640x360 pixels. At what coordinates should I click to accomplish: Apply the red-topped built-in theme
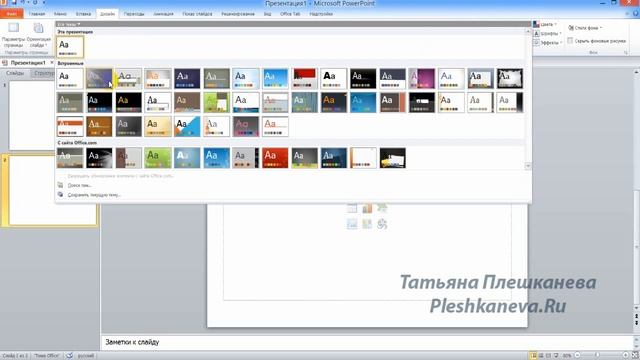click(304, 78)
